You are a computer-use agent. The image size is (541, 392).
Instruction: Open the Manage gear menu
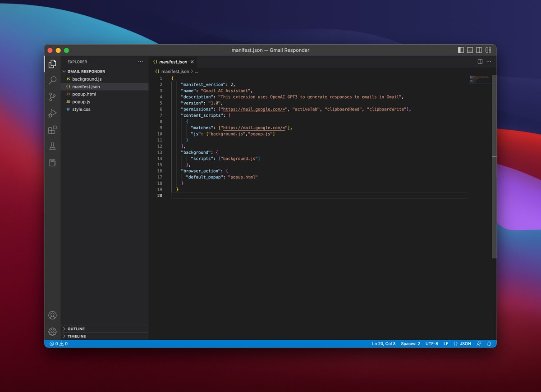pyautogui.click(x=52, y=332)
